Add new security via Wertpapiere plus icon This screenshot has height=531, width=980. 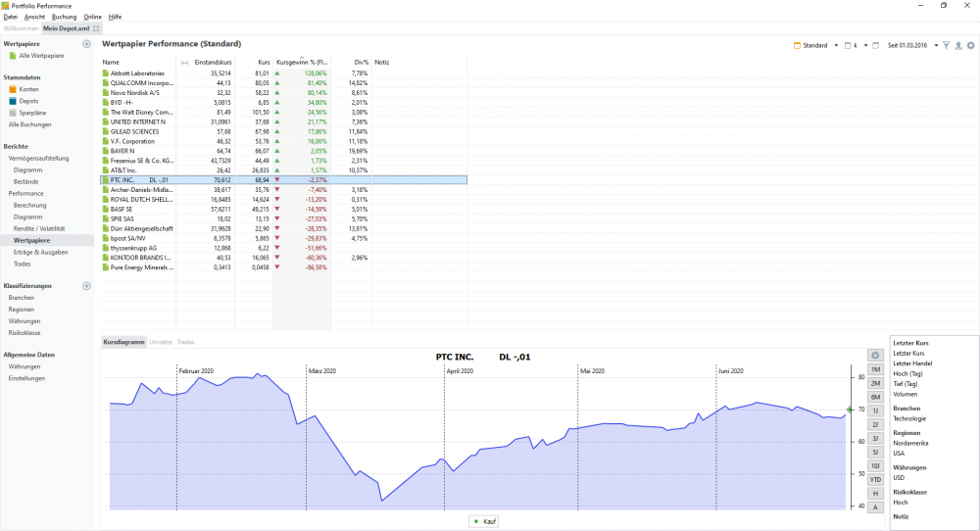87,44
